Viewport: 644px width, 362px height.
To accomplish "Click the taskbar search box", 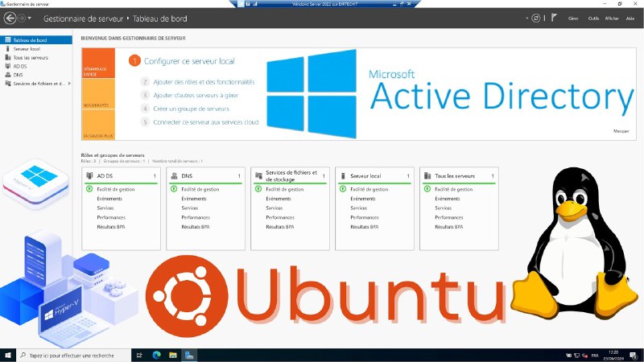I will click(74, 356).
